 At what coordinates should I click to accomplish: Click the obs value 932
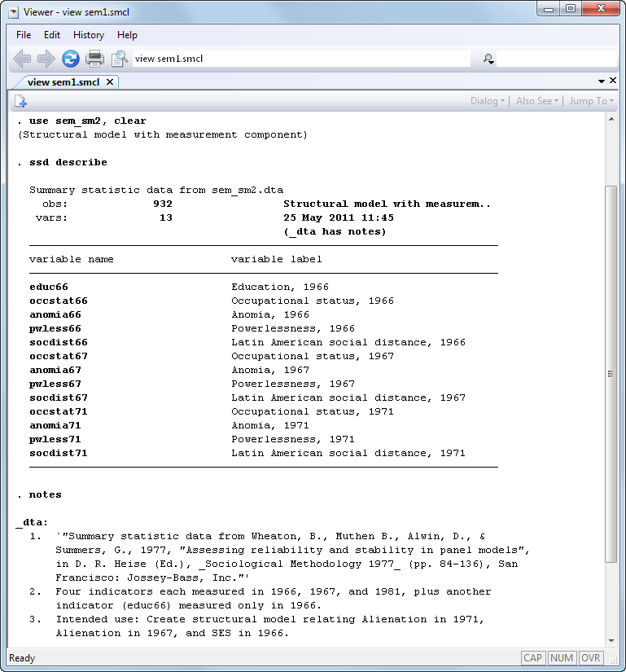click(x=163, y=204)
